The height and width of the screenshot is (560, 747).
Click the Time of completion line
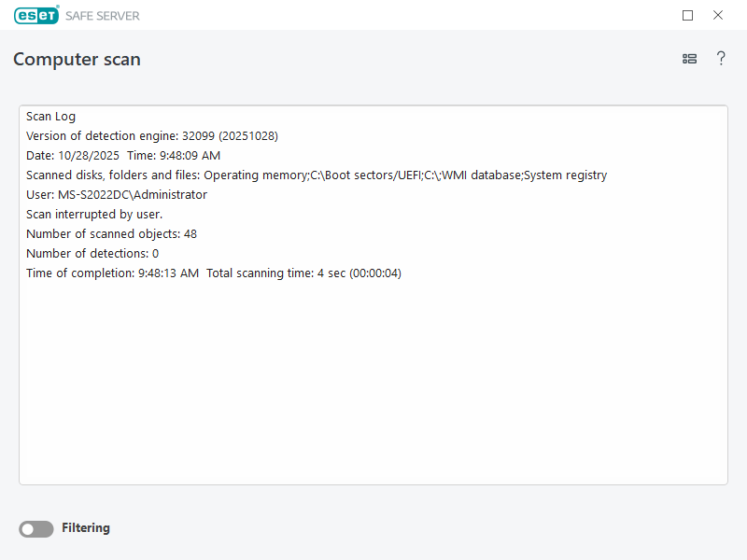(x=112, y=273)
